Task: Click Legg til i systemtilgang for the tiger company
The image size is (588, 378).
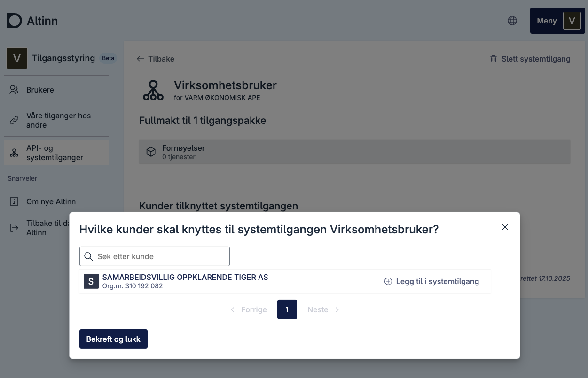Action: pyautogui.click(x=431, y=281)
